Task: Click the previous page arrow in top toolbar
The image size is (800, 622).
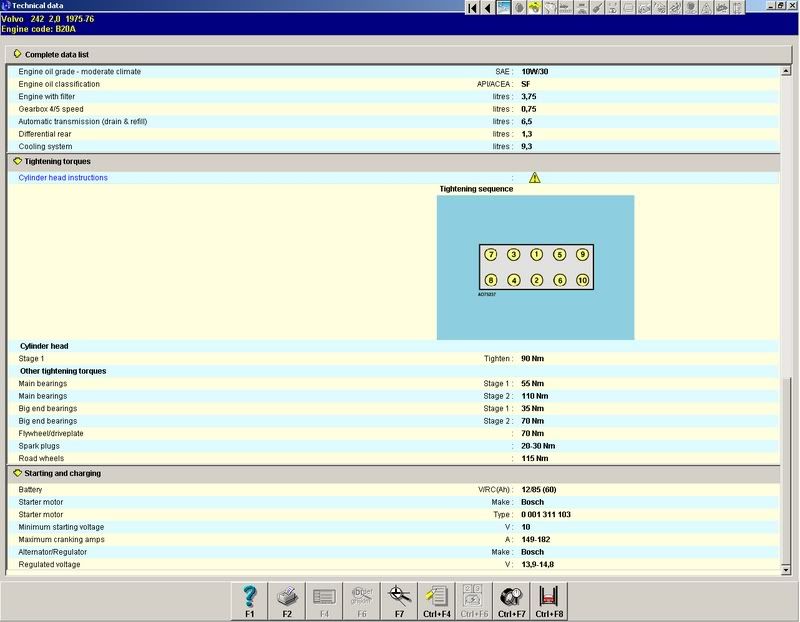Action: (x=488, y=8)
